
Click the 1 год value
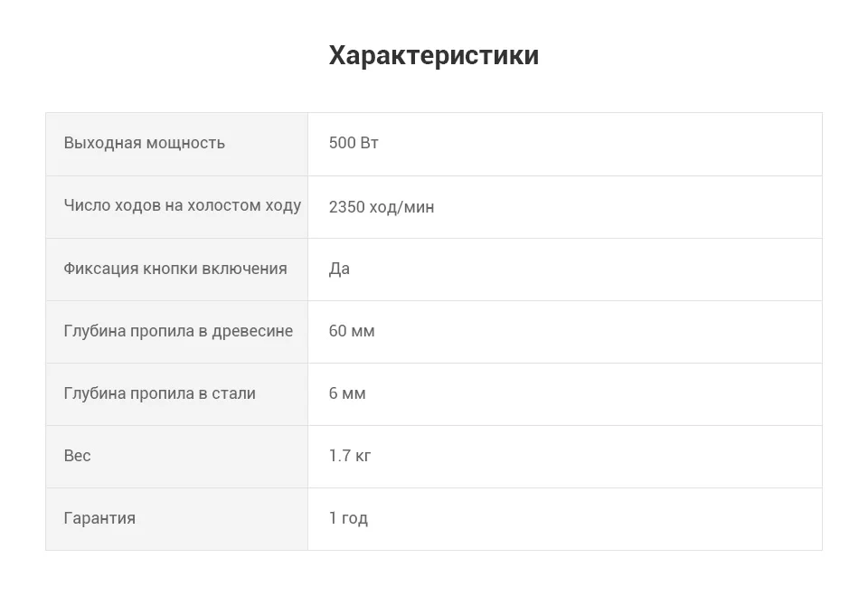pyautogui.click(x=348, y=518)
